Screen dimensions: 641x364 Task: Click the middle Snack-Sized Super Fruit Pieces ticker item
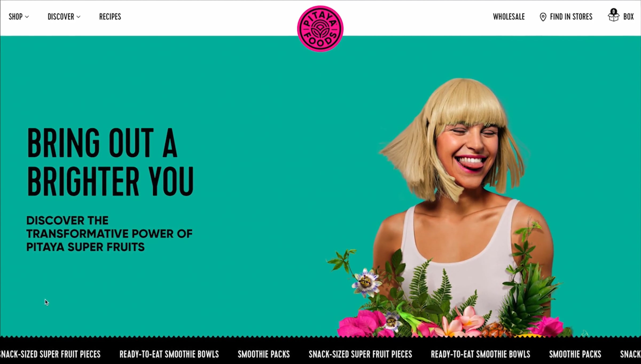pos(360,354)
